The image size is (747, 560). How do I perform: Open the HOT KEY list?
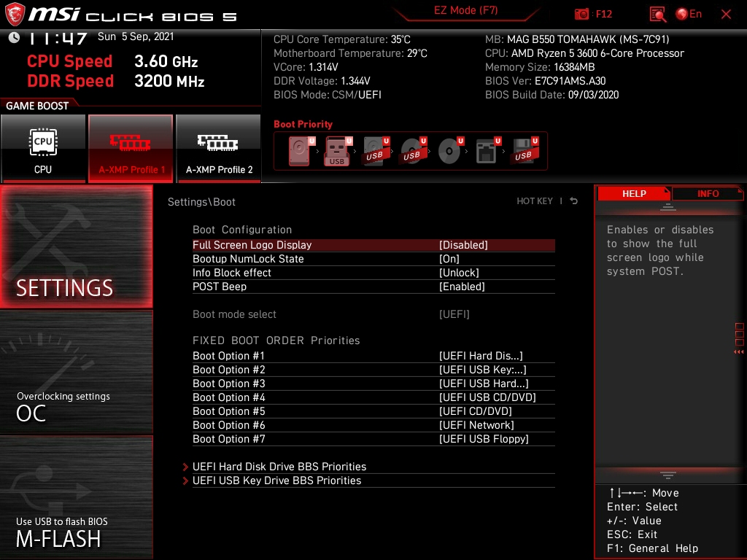(x=535, y=201)
